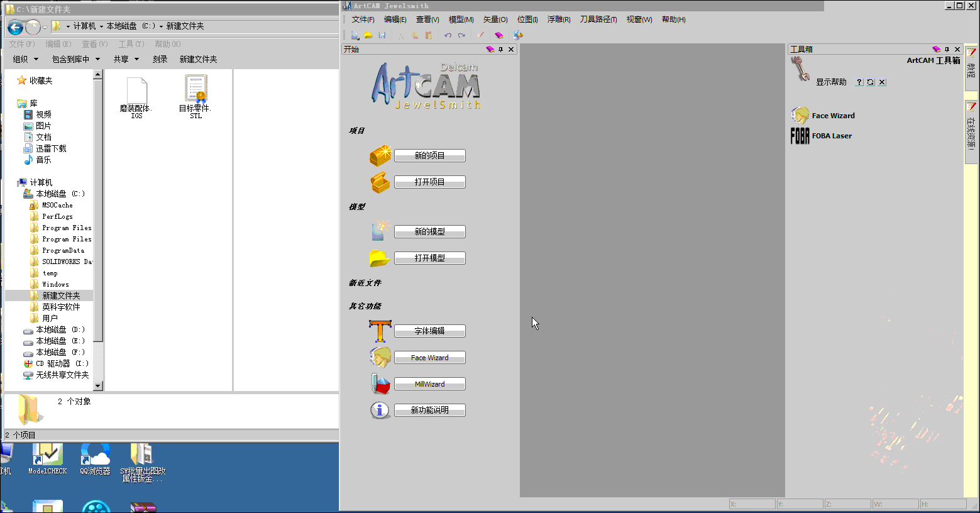Click the Face Wizard button in start panel

point(430,357)
